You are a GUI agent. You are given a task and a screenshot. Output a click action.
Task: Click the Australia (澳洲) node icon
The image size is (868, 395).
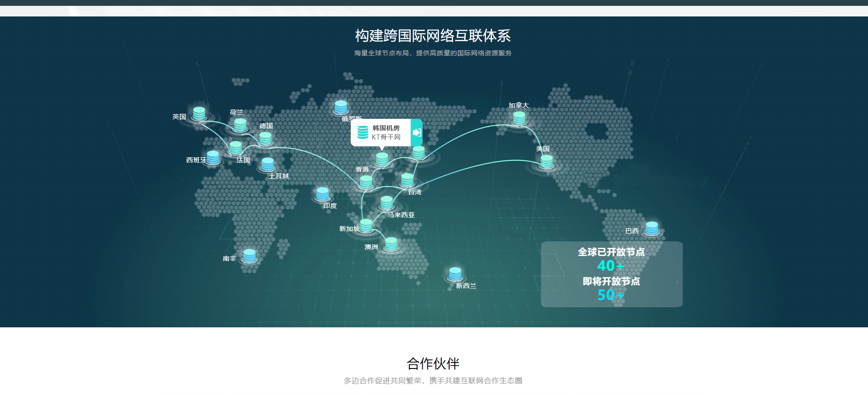click(391, 244)
